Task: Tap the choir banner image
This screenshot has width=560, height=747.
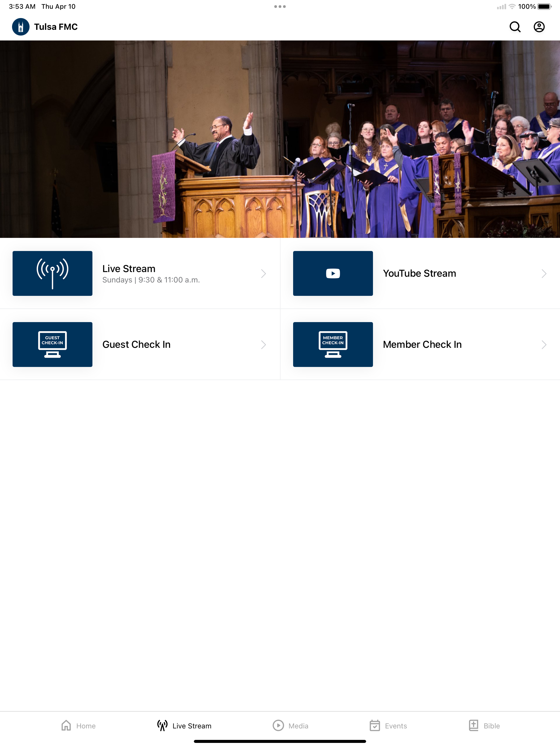Action: click(x=280, y=139)
